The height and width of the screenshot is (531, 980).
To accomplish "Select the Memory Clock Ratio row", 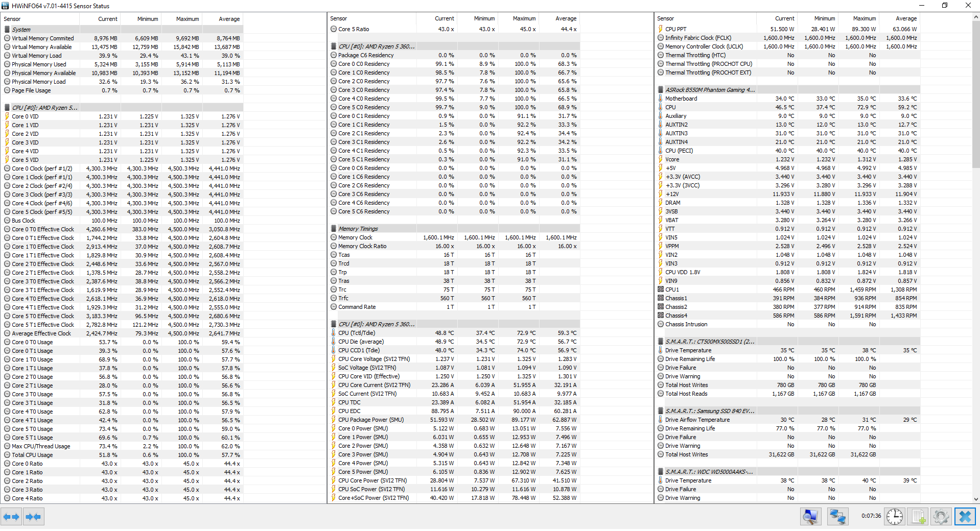I will coord(454,246).
